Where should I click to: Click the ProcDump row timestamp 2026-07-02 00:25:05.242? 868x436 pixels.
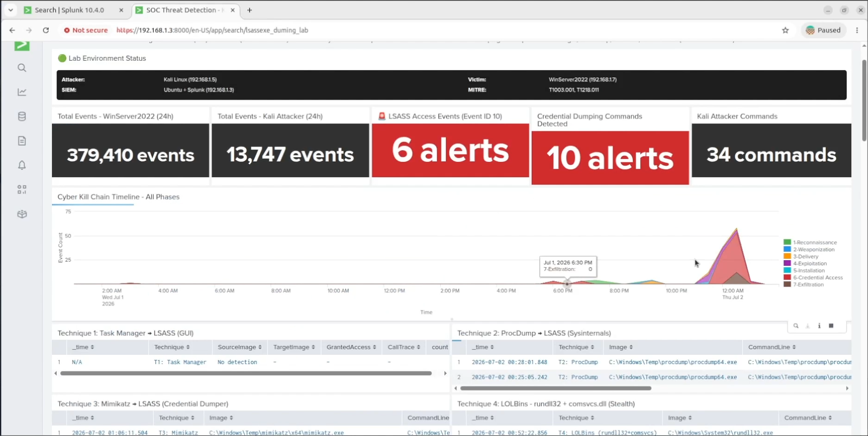(x=509, y=377)
